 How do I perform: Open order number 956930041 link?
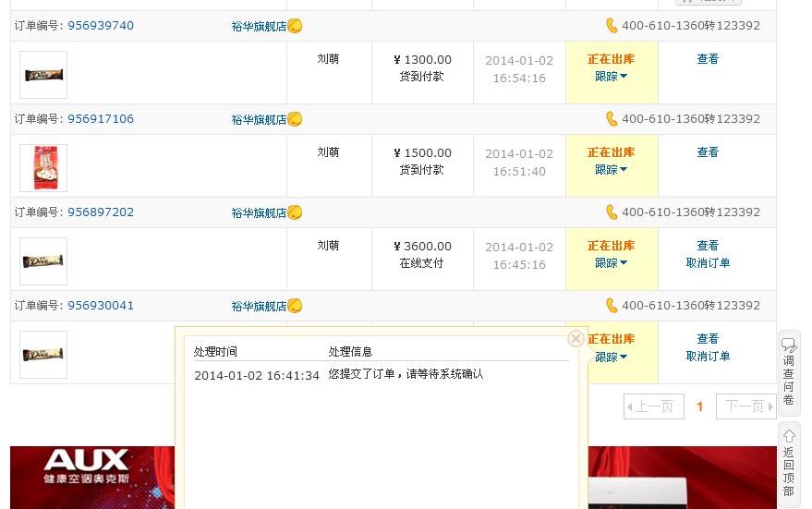(x=101, y=305)
